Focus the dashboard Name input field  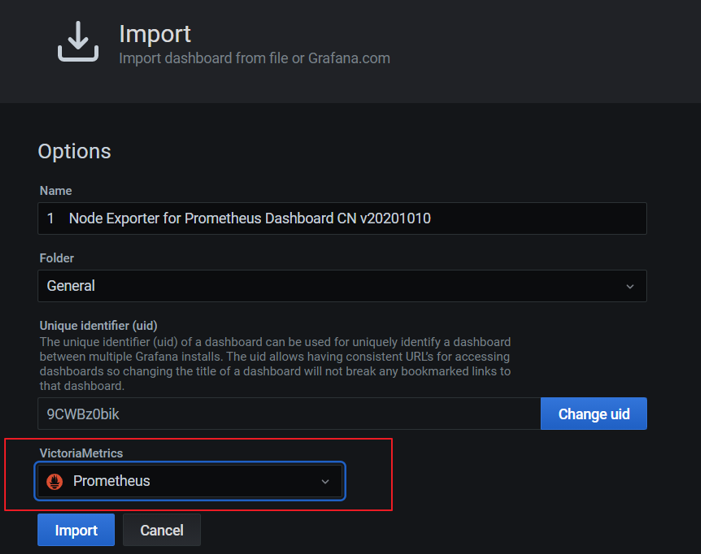342,218
